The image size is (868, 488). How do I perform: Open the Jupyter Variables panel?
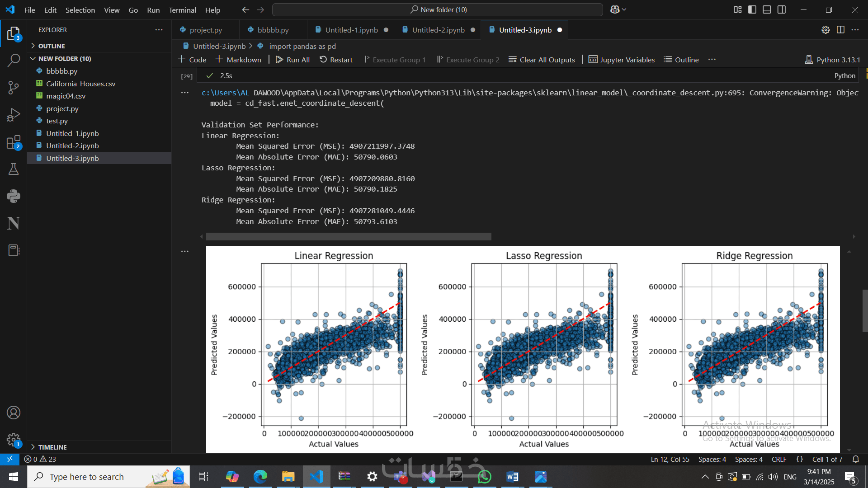(622, 60)
